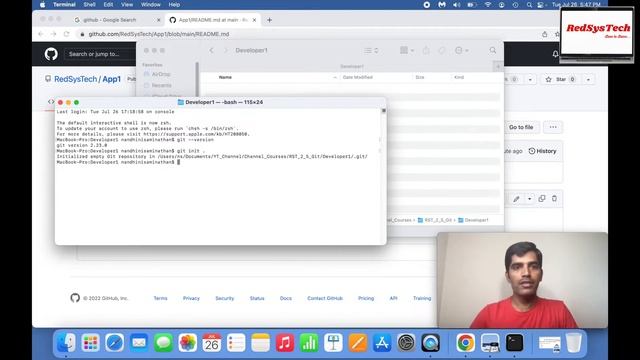This screenshot has width=640, height=360.
Task: Click the Spotlight search icon in menu bar
Action: [x=529, y=5]
